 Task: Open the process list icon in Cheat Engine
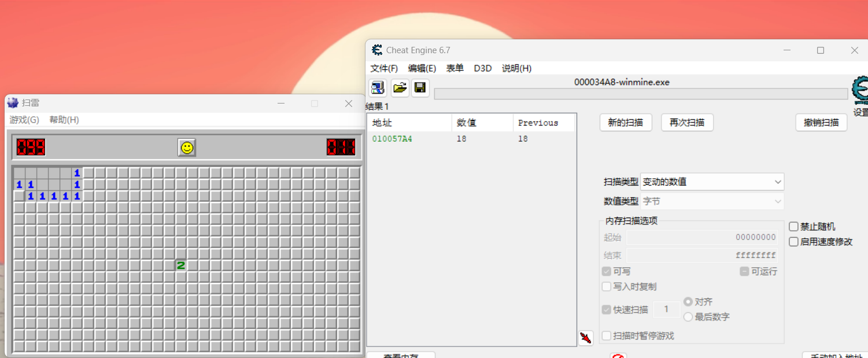[378, 88]
